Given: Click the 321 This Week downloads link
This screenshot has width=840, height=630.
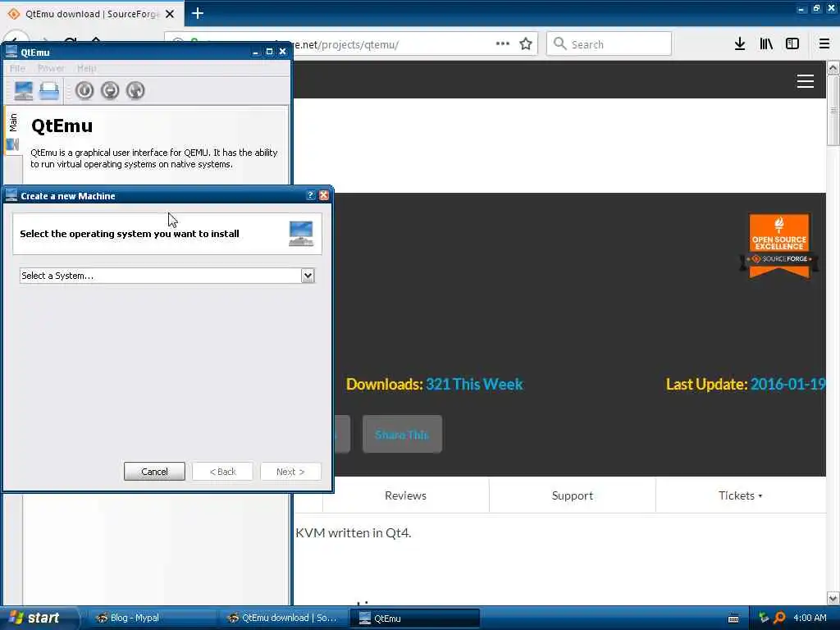Looking at the screenshot, I should (474, 384).
